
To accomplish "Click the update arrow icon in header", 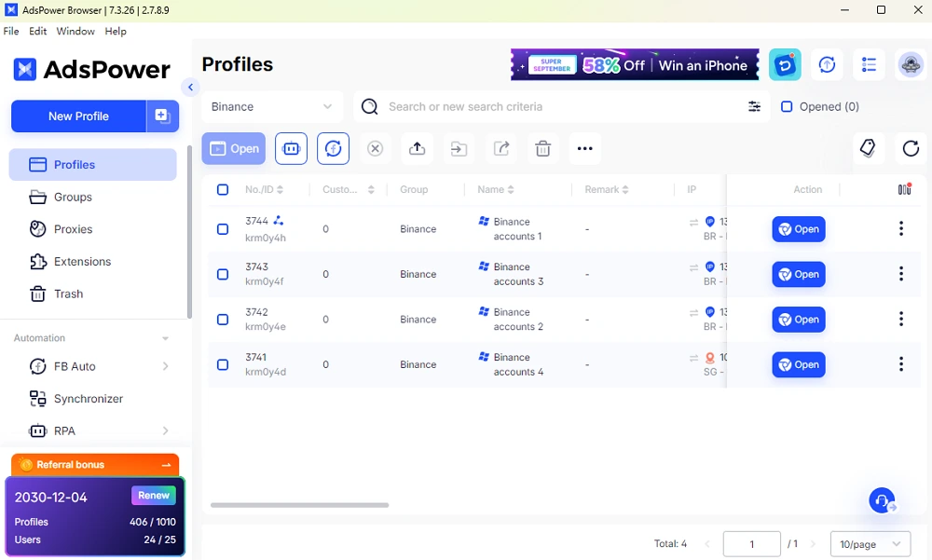I will coord(827,64).
